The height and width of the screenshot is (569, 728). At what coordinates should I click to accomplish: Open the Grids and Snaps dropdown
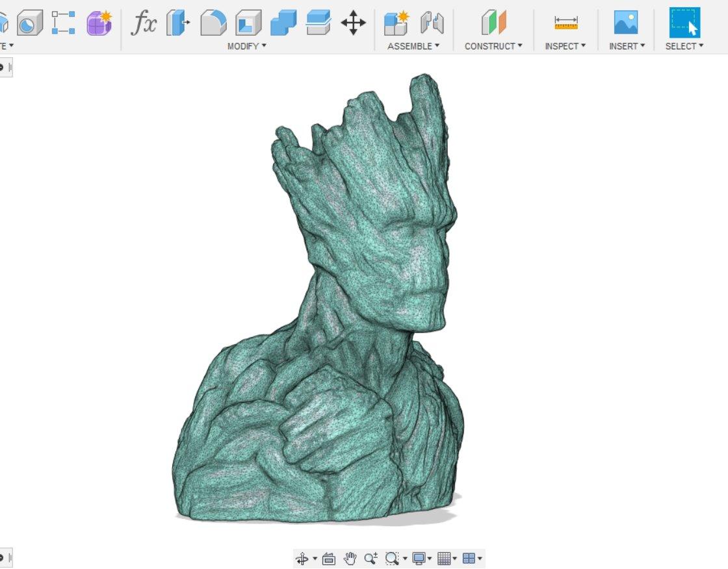tap(447, 557)
